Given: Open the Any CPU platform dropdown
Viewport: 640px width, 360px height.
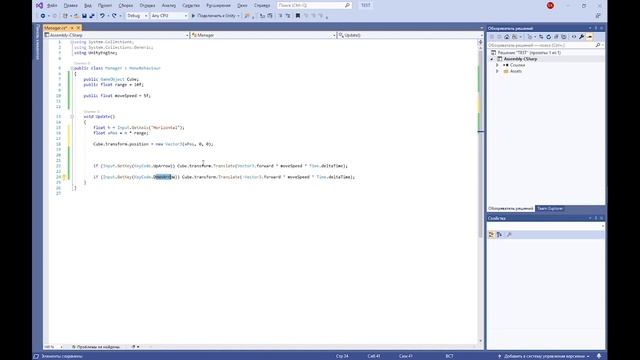Looking at the screenshot, I should tap(169, 16).
